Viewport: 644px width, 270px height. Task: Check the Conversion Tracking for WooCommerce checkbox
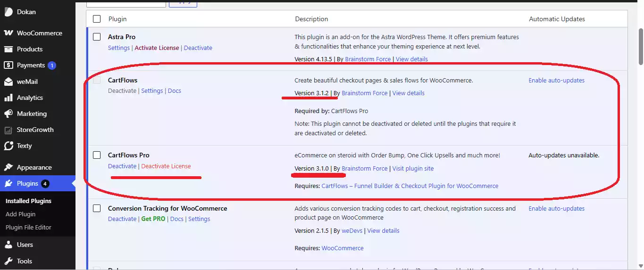[97, 208]
